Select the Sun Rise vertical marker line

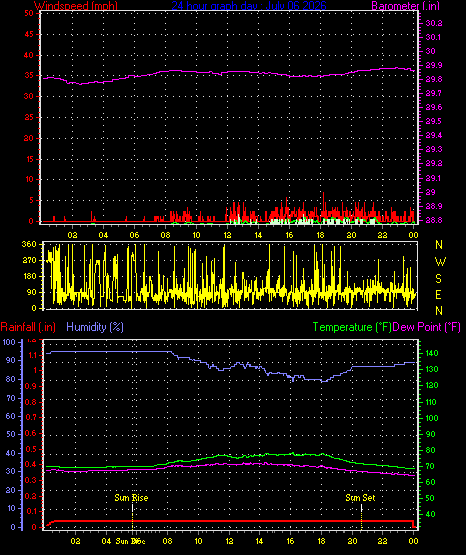[133, 516]
